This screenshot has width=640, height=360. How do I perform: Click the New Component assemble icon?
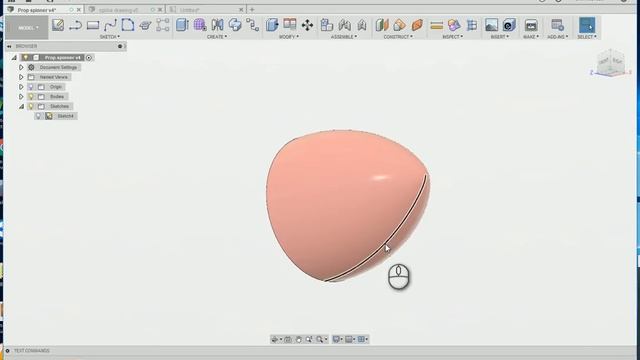tap(327, 25)
